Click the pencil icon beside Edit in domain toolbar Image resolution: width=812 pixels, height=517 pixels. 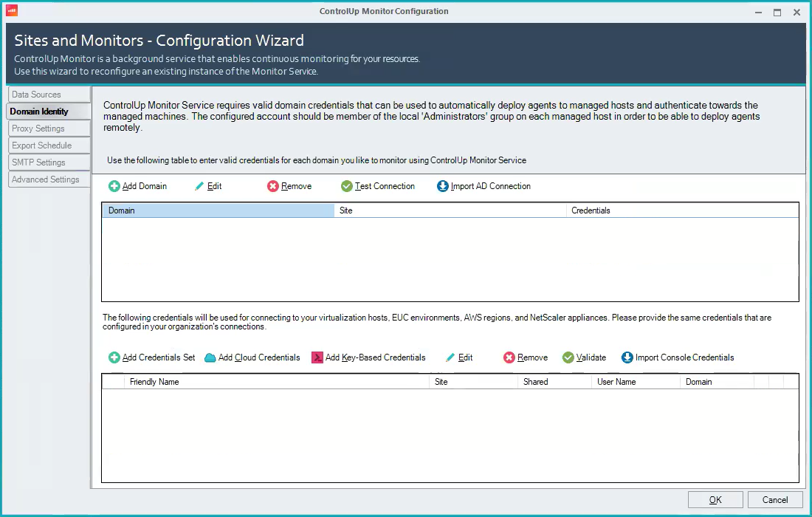tap(199, 186)
